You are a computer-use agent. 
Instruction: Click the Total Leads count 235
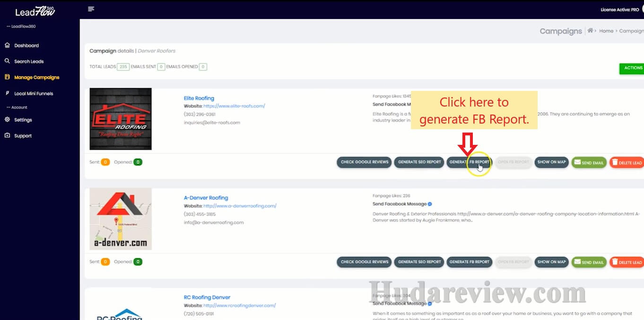click(123, 67)
